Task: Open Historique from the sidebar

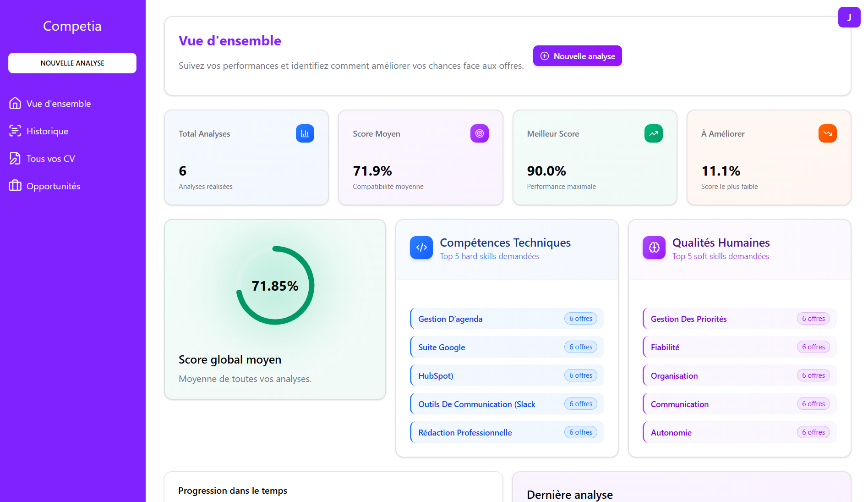Action: 47,131
